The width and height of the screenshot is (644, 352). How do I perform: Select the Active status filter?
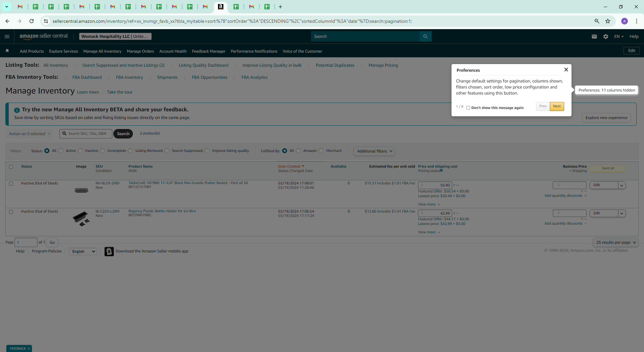pos(61,151)
